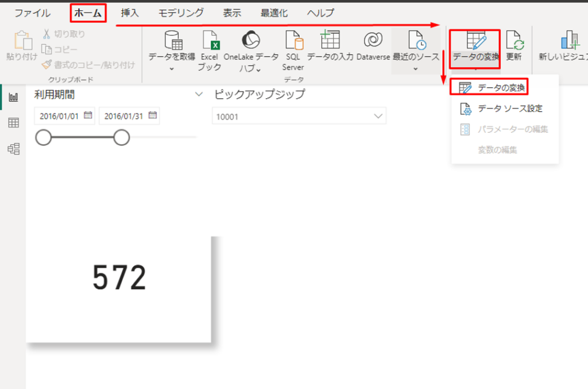
Task: Click the 切り取り scissors icon
Action: (47, 34)
